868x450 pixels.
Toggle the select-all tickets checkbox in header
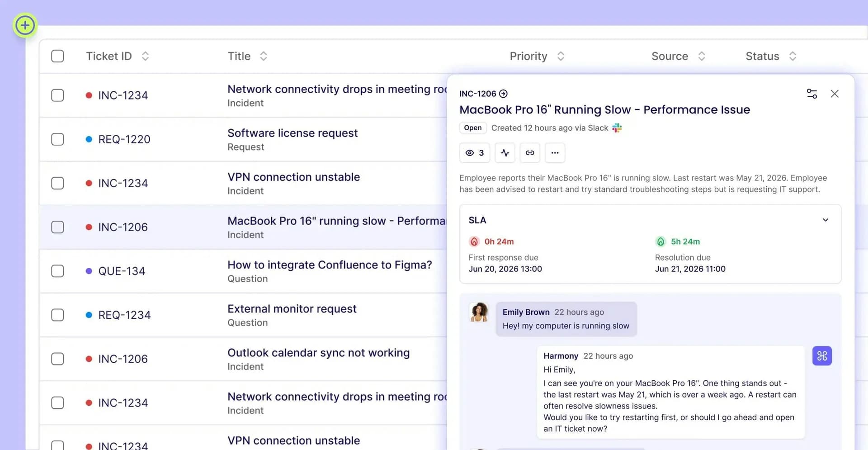pos(57,56)
